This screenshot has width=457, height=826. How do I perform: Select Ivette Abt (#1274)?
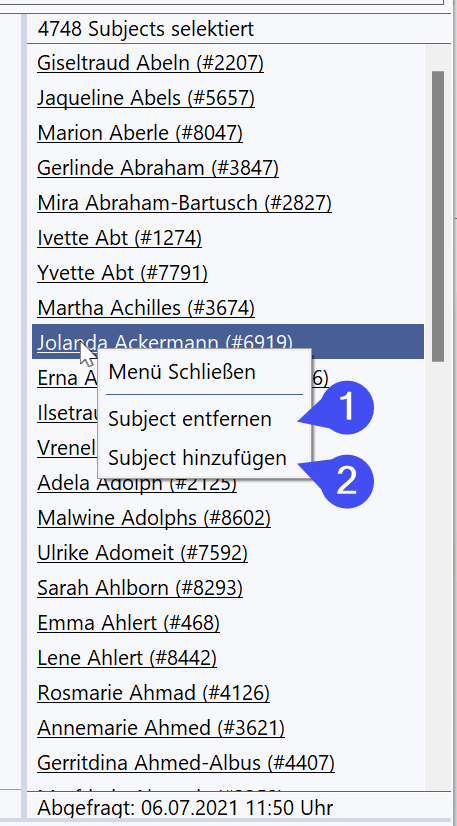click(x=119, y=238)
